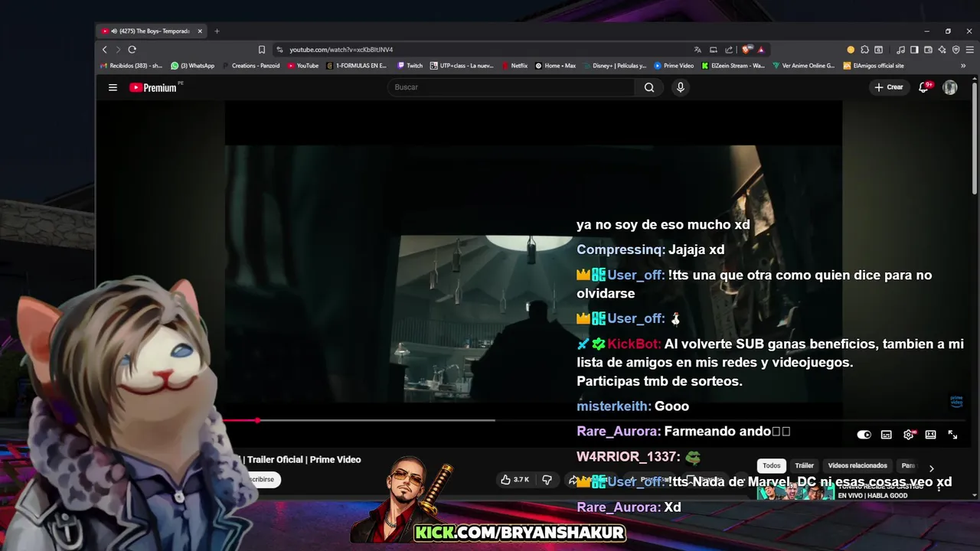Dislike the video with thumbs down
The height and width of the screenshot is (551, 980).
click(x=547, y=480)
